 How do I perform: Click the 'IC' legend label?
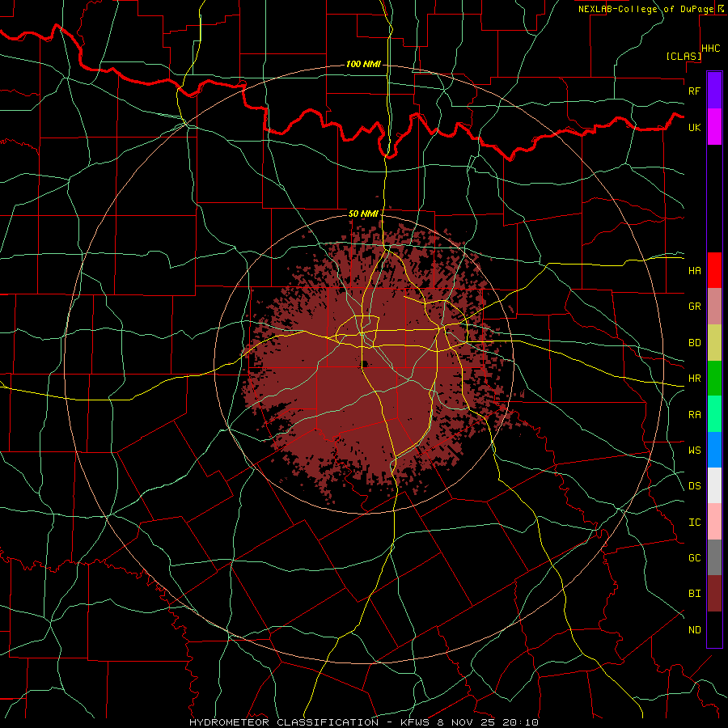pyautogui.click(x=695, y=523)
